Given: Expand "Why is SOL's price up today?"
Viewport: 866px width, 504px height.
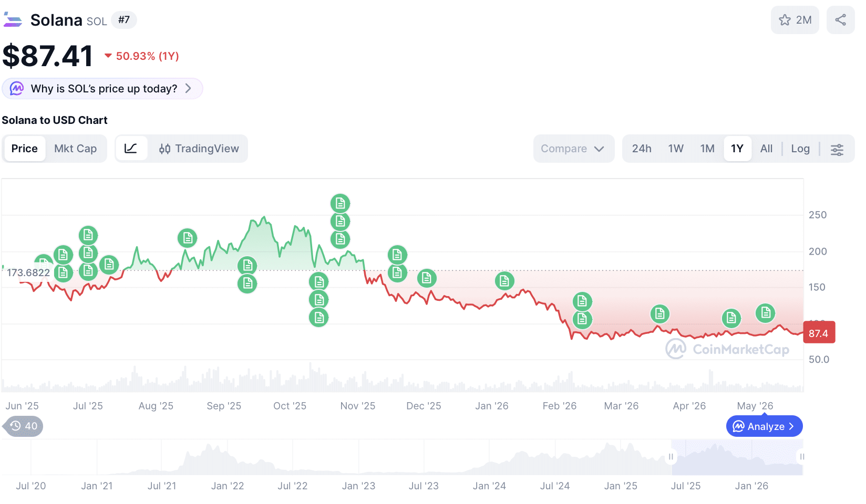Looking at the screenshot, I should coord(102,89).
